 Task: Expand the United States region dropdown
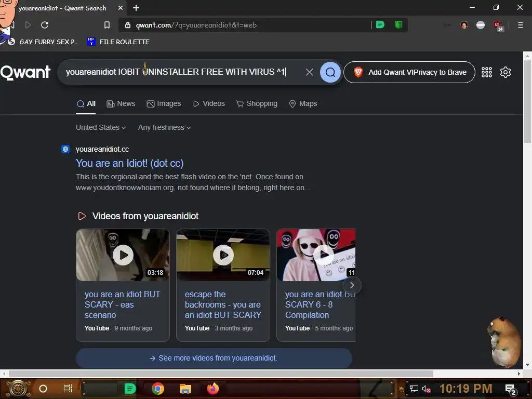coord(101,128)
